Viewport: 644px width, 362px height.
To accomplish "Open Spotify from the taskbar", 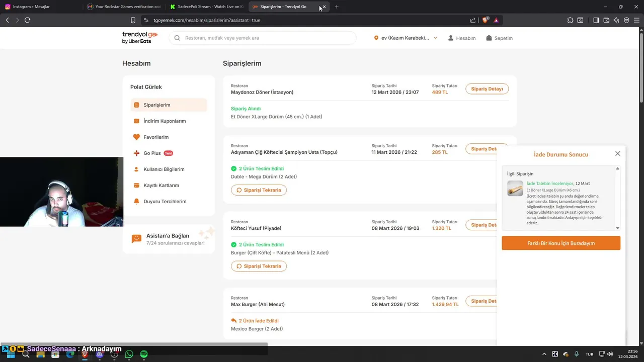I will click(143, 354).
